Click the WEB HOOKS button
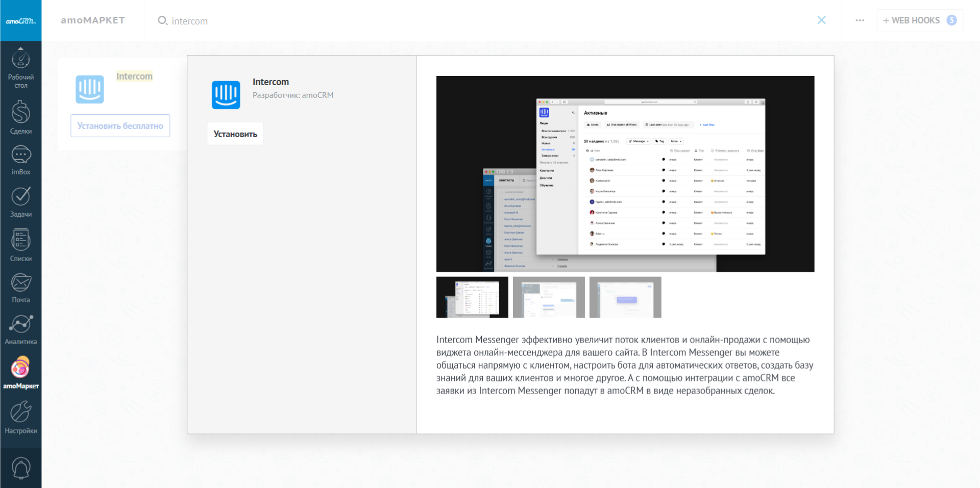Image resolution: width=980 pixels, height=488 pixels. click(919, 20)
